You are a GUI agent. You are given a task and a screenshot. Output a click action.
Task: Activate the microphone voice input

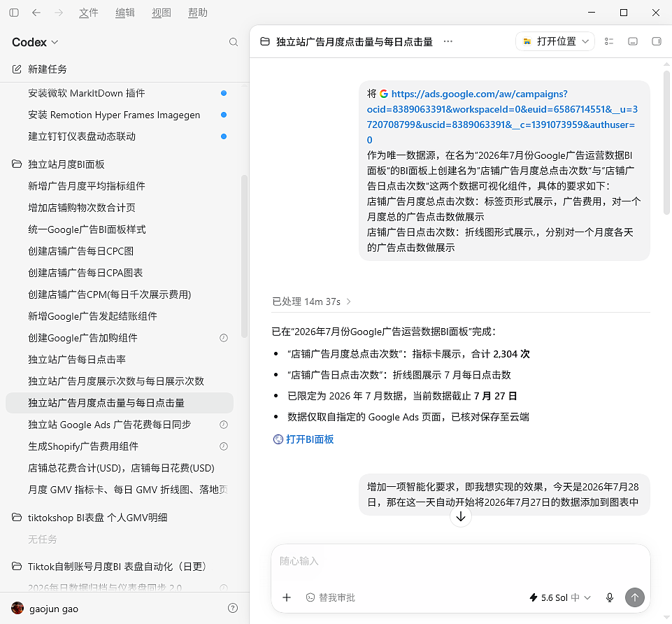click(610, 597)
